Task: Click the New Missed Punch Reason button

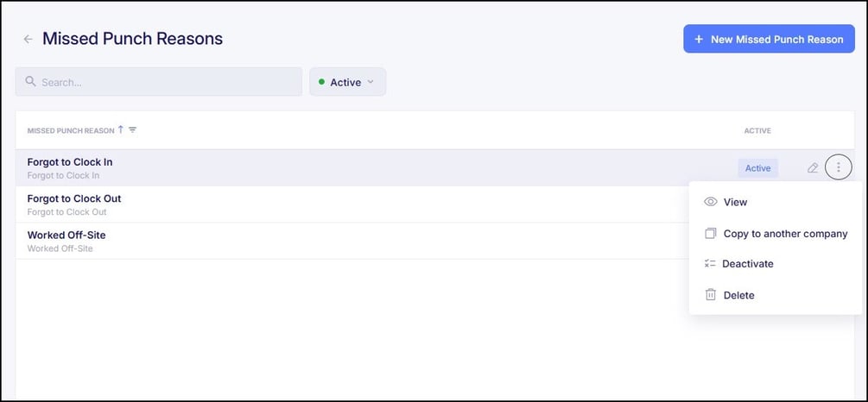Action: coord(769,39)
